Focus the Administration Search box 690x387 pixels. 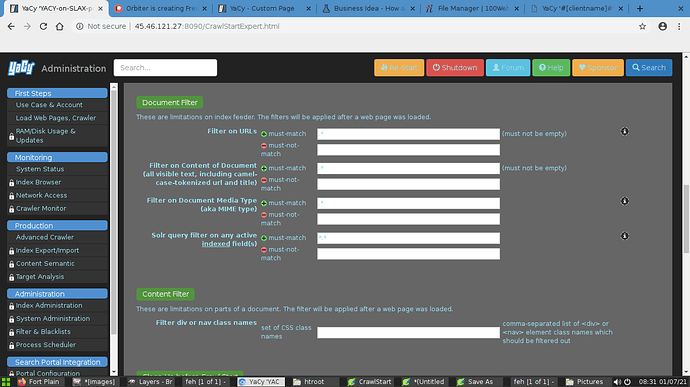click(x=165, y=68)
